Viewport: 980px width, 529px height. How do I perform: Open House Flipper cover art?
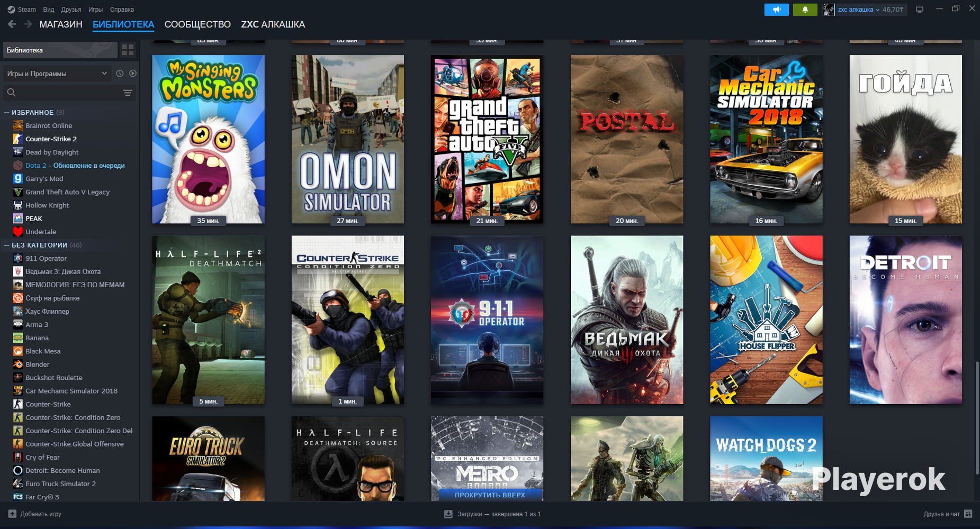[766, 320]
